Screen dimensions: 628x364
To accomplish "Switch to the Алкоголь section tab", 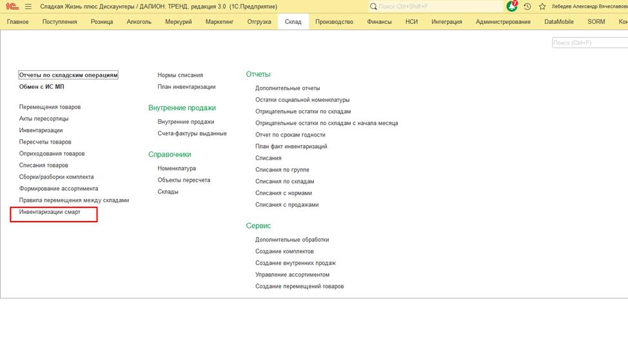I will 139,22.
